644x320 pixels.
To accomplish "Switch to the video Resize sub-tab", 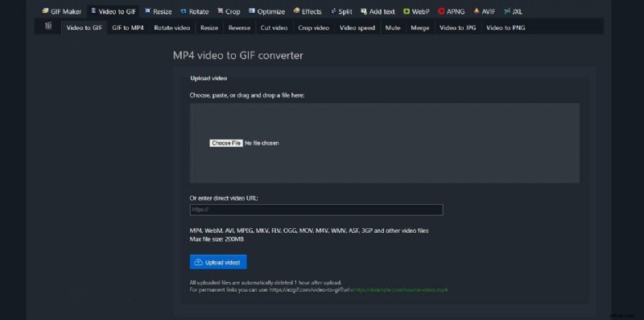I will (209, 28).
